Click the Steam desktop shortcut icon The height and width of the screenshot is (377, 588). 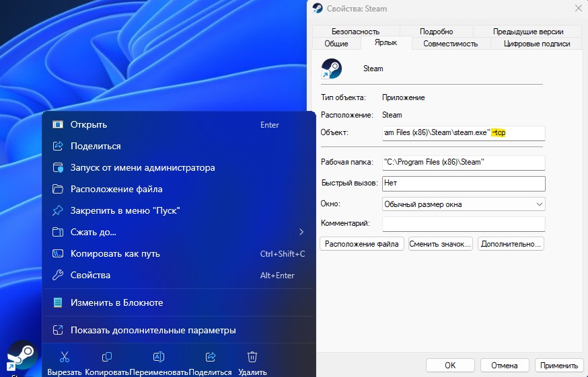[22, 356]
